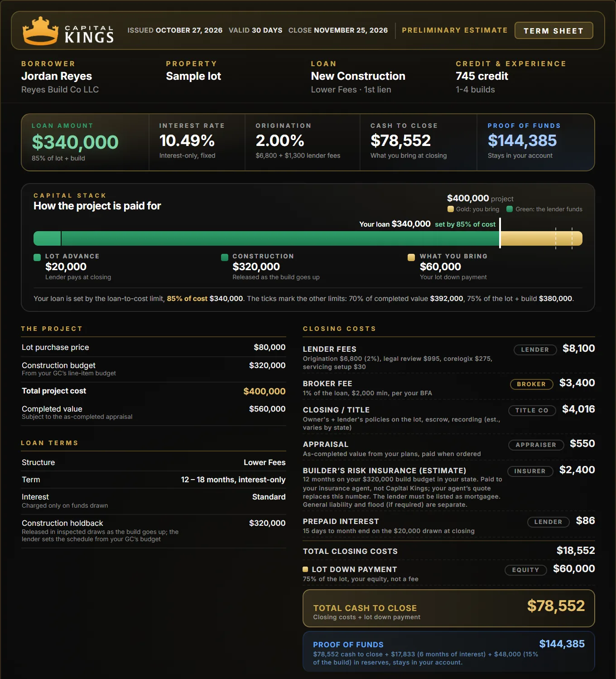The height and width of the screenshot is (679, 616).
Task: Click the 'How the project is paid for' heading
Action: [97, 206]
